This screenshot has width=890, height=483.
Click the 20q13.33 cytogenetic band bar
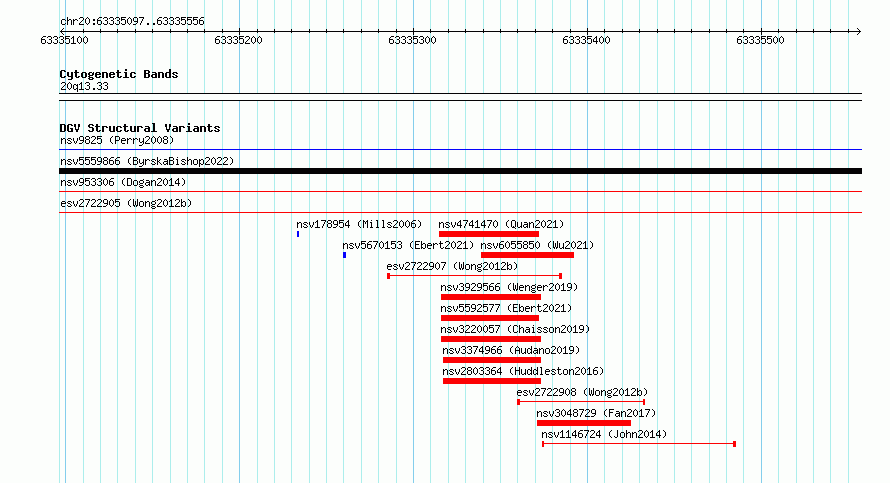460,97
